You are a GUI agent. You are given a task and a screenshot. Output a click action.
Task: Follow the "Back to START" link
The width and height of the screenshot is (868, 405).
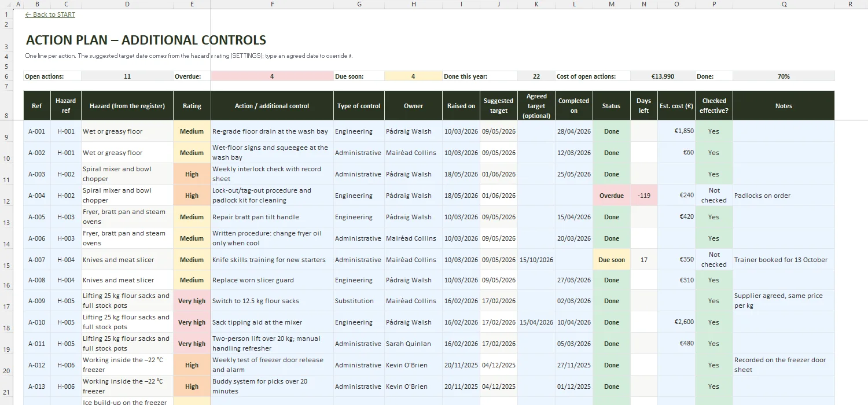50,14
